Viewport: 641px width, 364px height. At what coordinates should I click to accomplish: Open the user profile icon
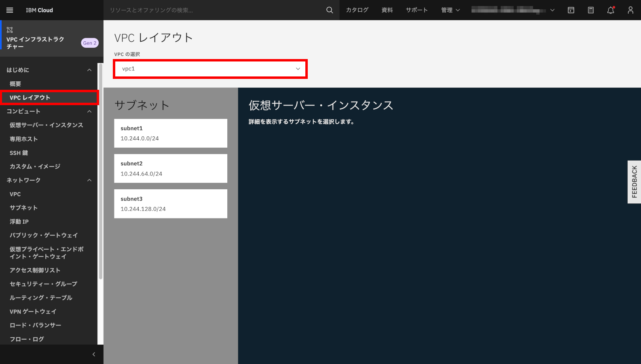pos(630,10)
